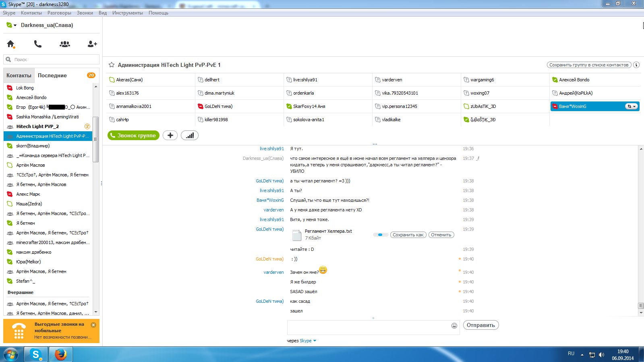Open dropdown on Ваня*WoxinG participant tile

tap(631, 106)
